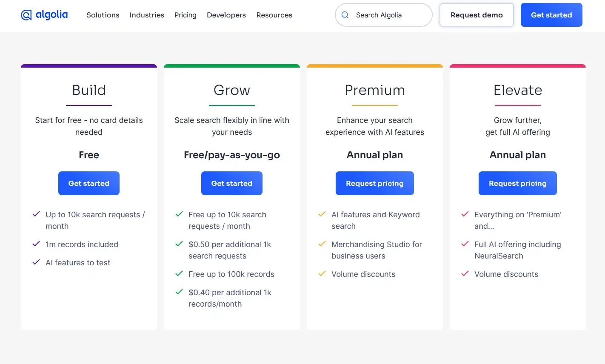Screen dimensions: 605x364
Task: Click checkmark beside 'Merchandising Studio for business users'
Action: [x=322, y=244]
